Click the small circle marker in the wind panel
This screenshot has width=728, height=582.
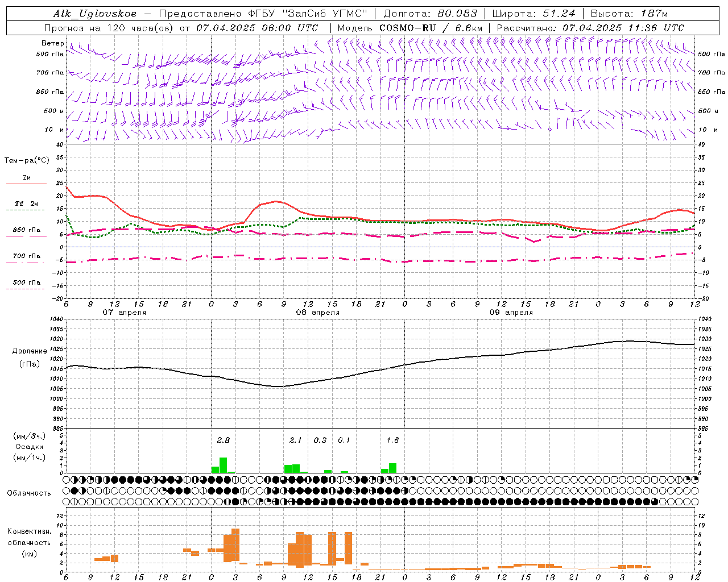coord(549,130)
